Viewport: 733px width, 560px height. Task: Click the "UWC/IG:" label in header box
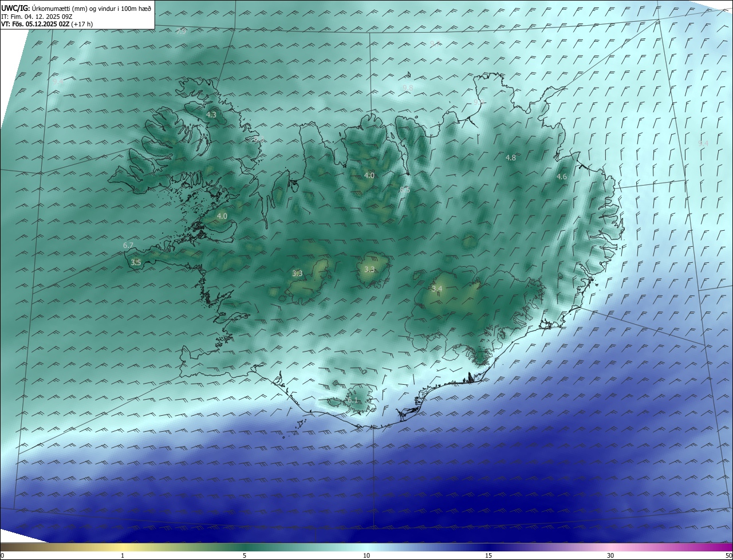[15, 9]
